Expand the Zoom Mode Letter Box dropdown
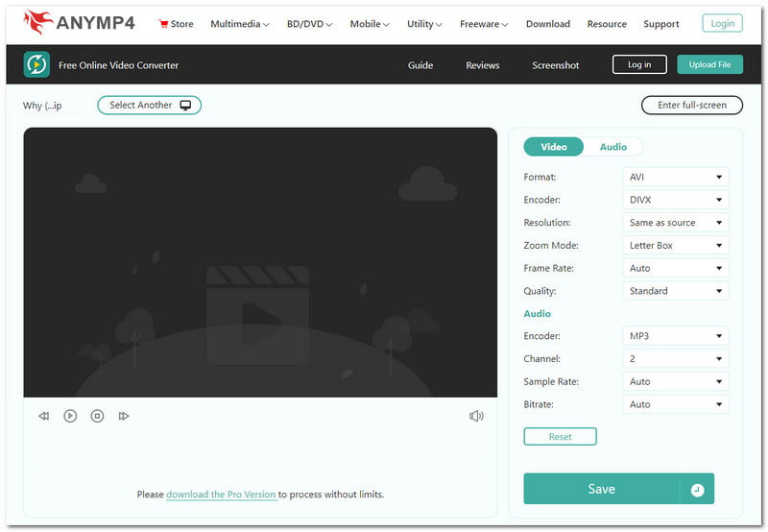 coord(675,246)
